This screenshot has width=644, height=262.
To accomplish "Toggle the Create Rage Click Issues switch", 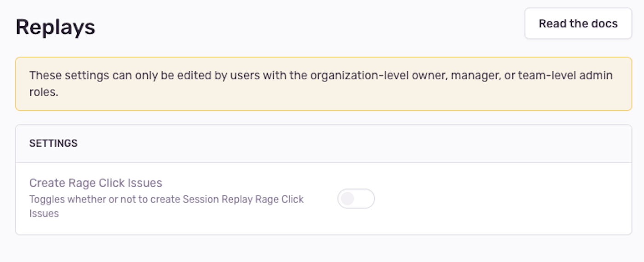I will pyautogui.click(x=356, y=199).
